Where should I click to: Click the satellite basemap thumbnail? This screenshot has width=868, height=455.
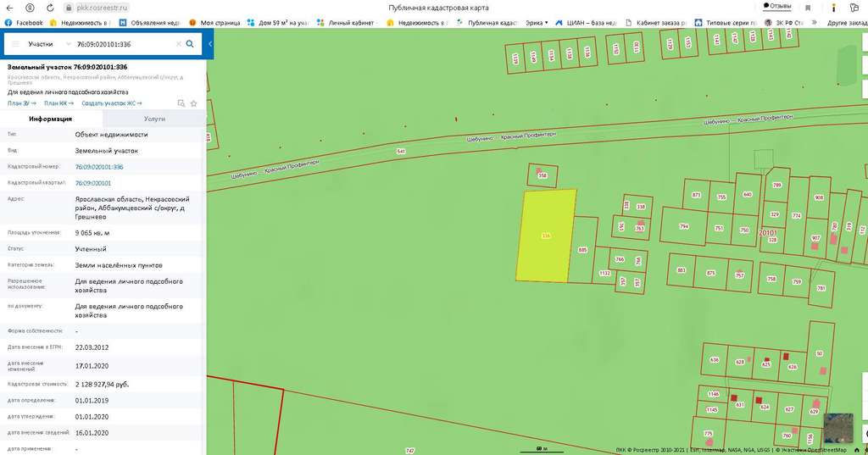point(837,427)
